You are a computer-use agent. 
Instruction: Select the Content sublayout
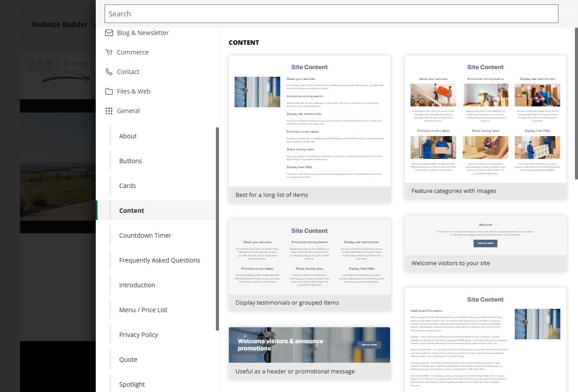tap(156, 211)
